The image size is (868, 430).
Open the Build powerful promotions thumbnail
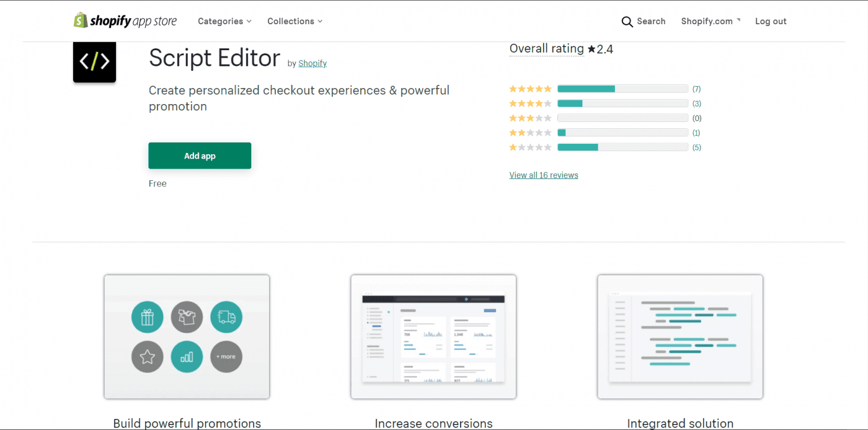click(187, 337)
